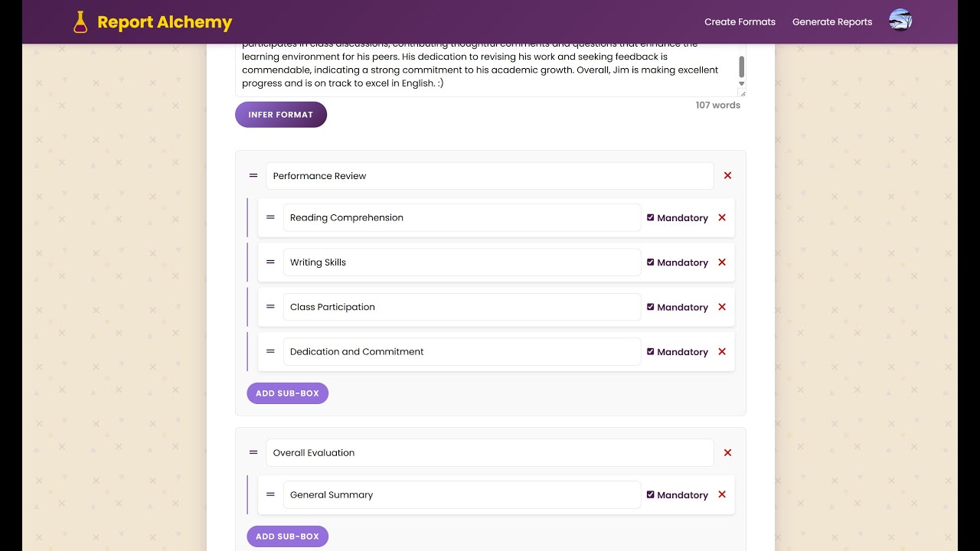Remove the Dedication and Commitment sub-box
The height and width of the screenshot is (551, 980).
(x=722, y=352)
